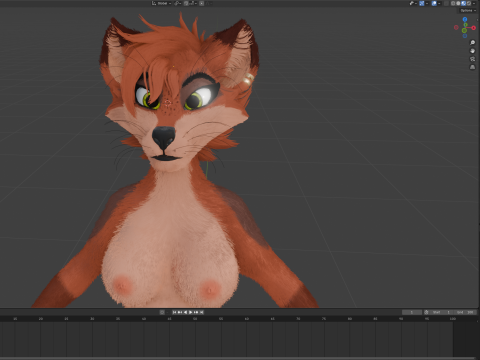Screen dimensions: 480x360
Task: Toggle the preview range clock icon
Action: (426, 312)
